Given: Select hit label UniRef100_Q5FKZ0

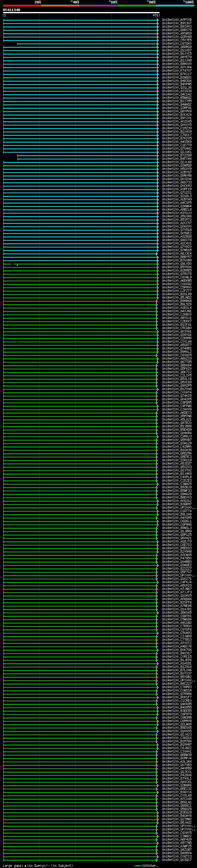Looking at the screenshot, I should [176, 369].
